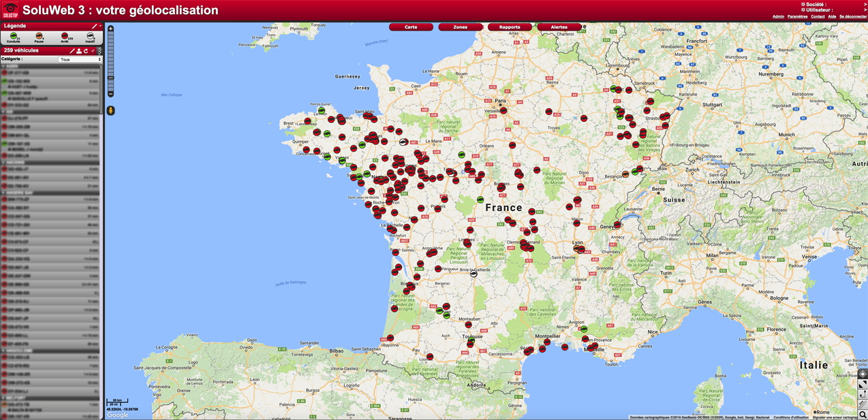This screenshot has width=868, height=420.
Task: Expand the Utilisateur selector arrow
Action: click(x=865, y=10)
